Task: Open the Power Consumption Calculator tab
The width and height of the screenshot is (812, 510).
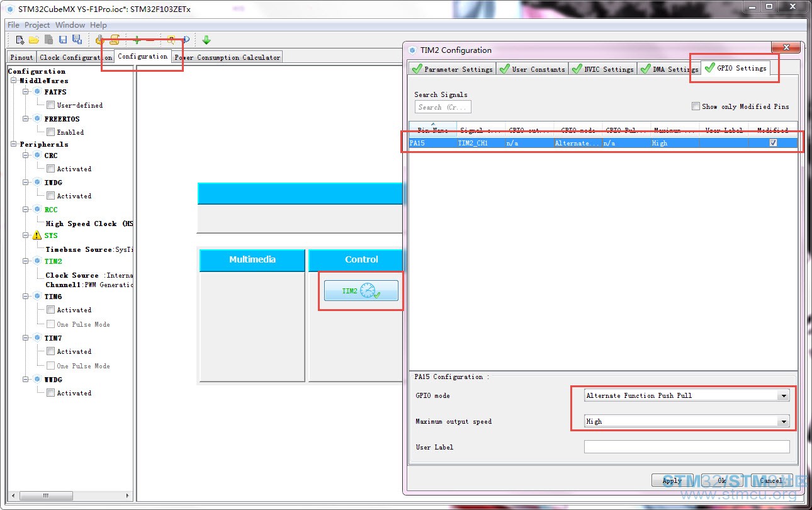Action: click(x=227, y=57)
